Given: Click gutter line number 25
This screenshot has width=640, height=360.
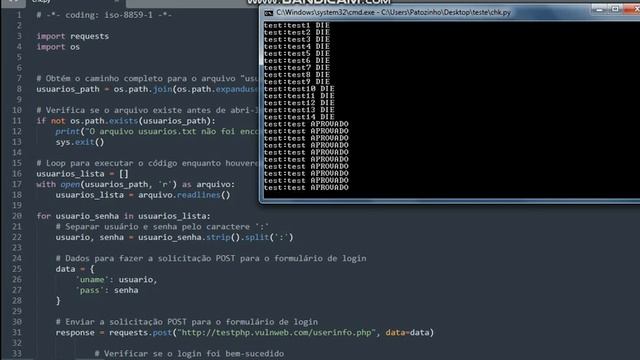Looking at the screenshot, I should coord(16,269).
